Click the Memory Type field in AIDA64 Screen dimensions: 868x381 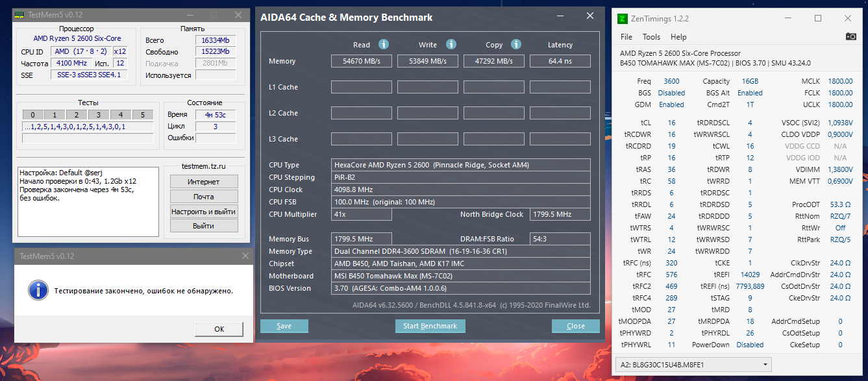pyautogui.click(x=461, y=251)
